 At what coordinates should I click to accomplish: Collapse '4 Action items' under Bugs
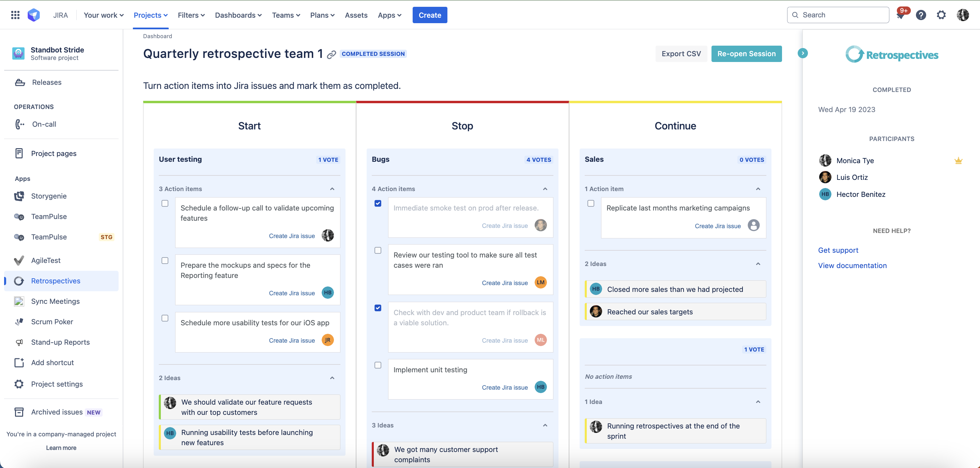pos(545,189)
